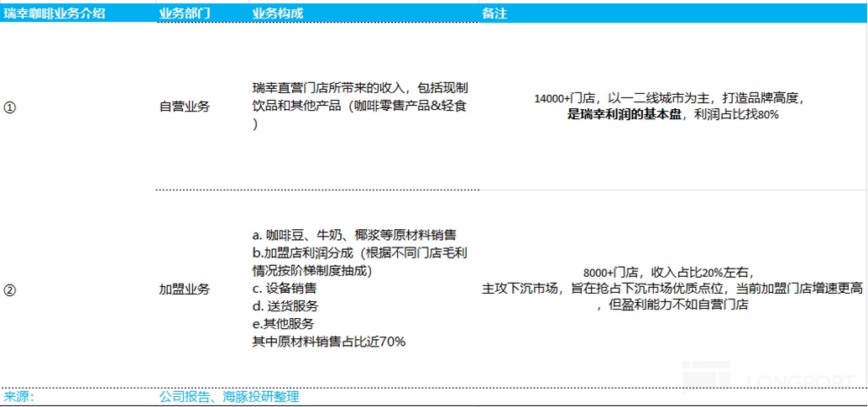Click the 瑞幸咖啡业务介绍 header cell
The width and height of the screenshot is (868, 407).
coord(54,13)
